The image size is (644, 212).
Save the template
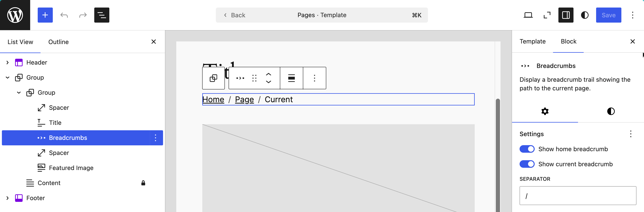609,15
